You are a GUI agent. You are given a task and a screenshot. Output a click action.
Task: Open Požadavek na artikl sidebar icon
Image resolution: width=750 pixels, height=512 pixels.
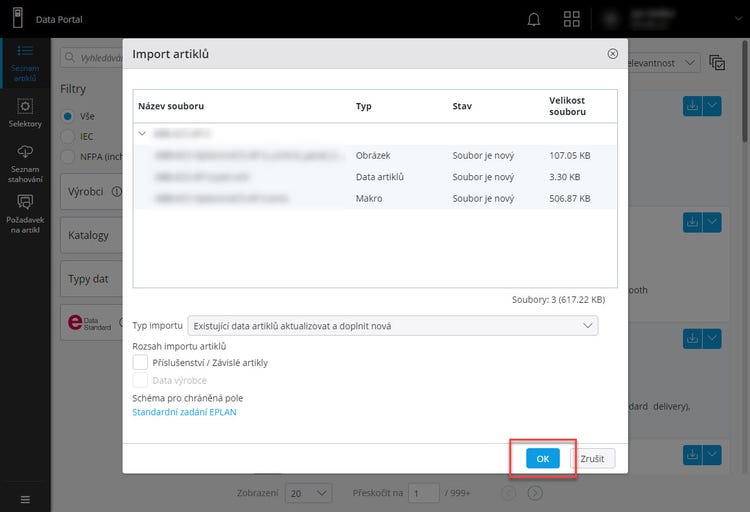point(25,212)
